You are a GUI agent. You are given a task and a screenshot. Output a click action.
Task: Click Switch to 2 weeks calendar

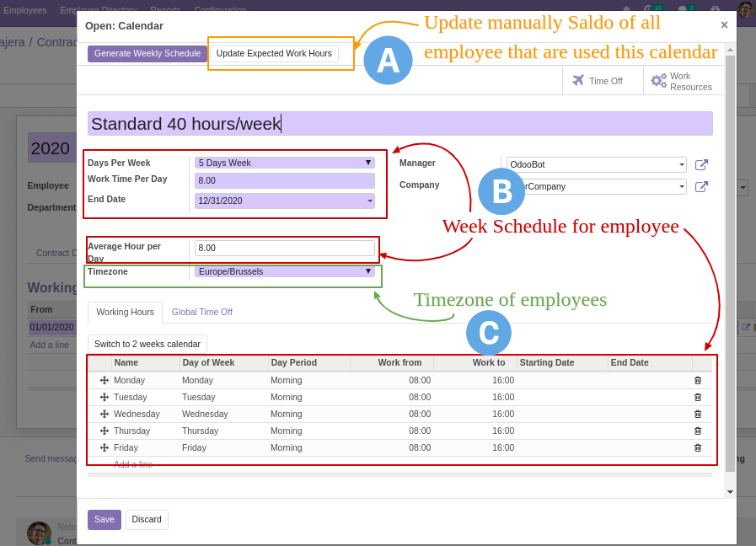pyautogui.click(x=147, y=344)
